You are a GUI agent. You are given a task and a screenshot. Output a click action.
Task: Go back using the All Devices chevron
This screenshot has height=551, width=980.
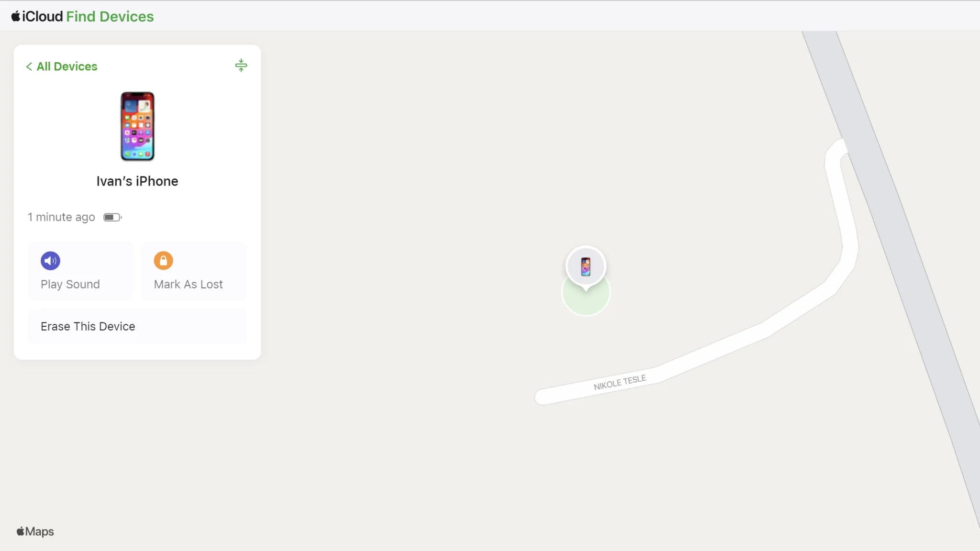pyautogui.click(x=29, y=66)
